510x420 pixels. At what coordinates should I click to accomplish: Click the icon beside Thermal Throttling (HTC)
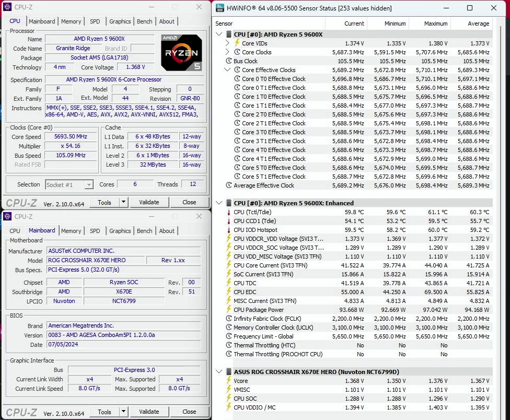(229, 345)
